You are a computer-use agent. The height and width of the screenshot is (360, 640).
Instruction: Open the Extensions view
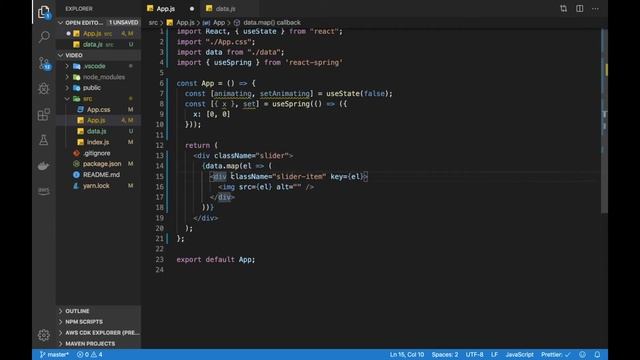click(x=44, y=114)
